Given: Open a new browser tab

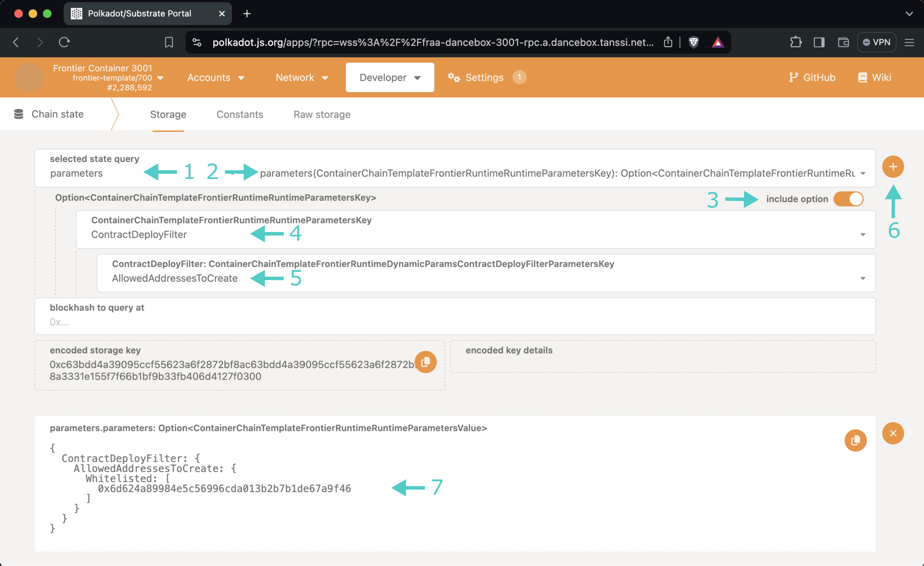Looking at the screenshot, I should click(247, 13).
